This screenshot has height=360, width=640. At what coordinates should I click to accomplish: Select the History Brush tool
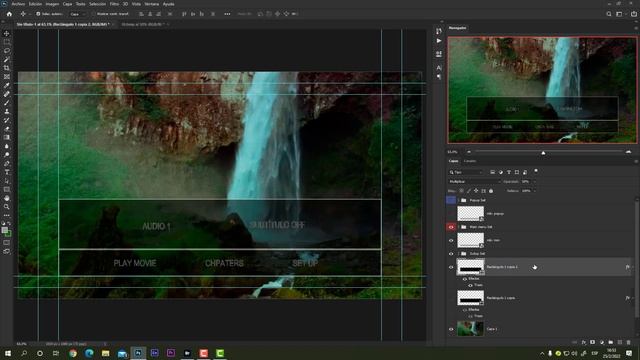click(7, 120)
